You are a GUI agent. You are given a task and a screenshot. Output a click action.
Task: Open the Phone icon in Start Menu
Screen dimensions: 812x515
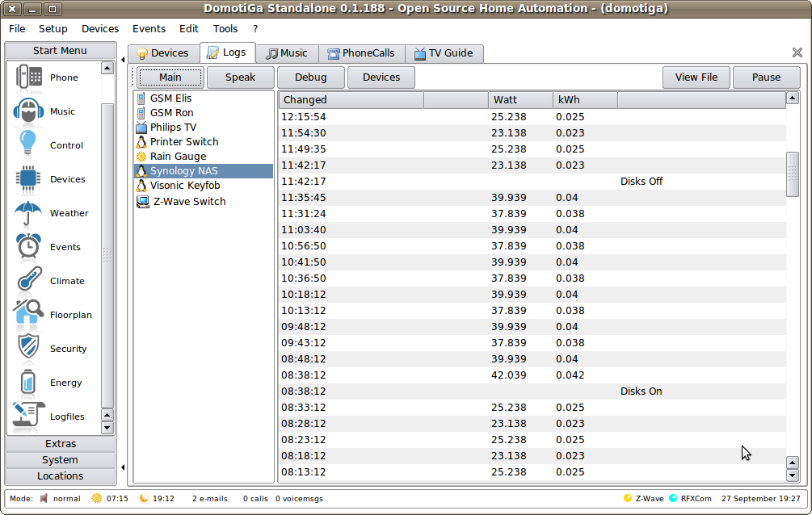(28, 77)
